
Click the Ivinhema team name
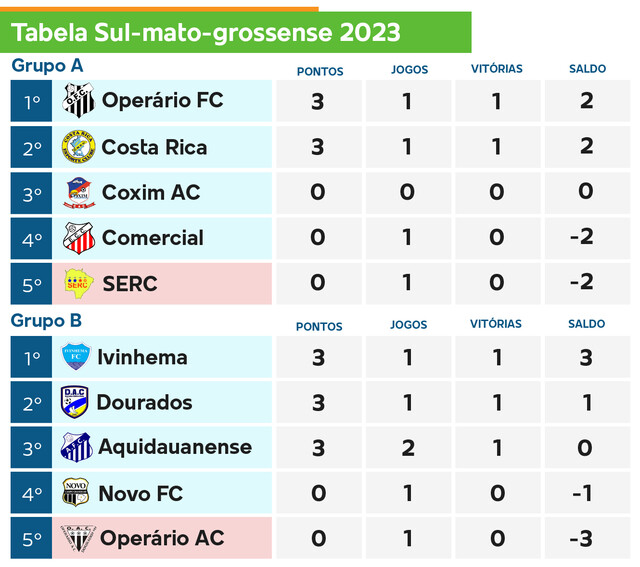point(142,357)
